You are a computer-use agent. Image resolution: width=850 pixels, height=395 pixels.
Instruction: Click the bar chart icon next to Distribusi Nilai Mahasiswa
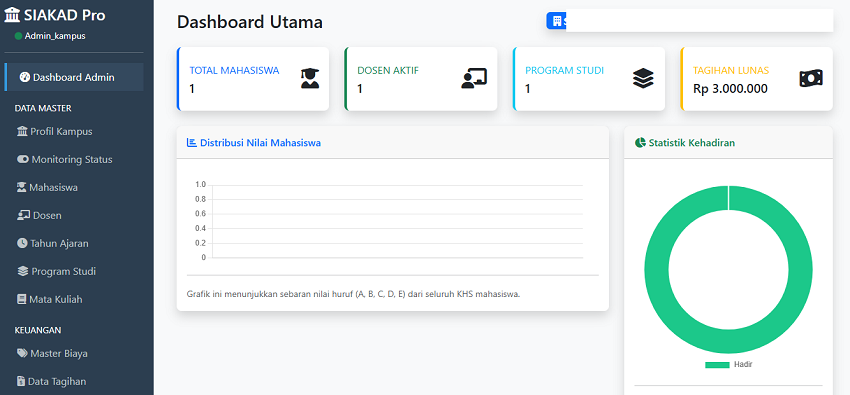tap(191, 143)
